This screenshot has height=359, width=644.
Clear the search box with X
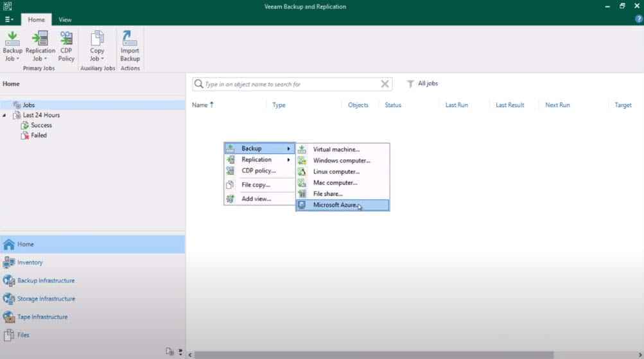point(385,83)
